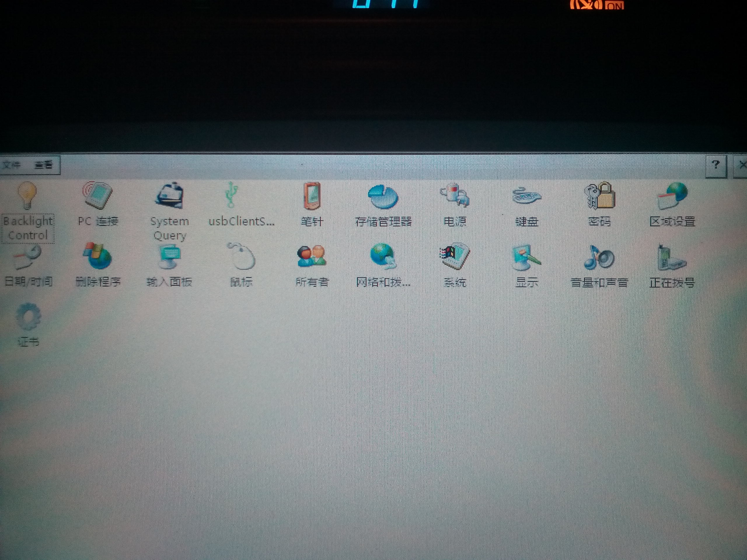Open 音量和声音 volume and sounds
Screen dimensions: 747x560
599,266
